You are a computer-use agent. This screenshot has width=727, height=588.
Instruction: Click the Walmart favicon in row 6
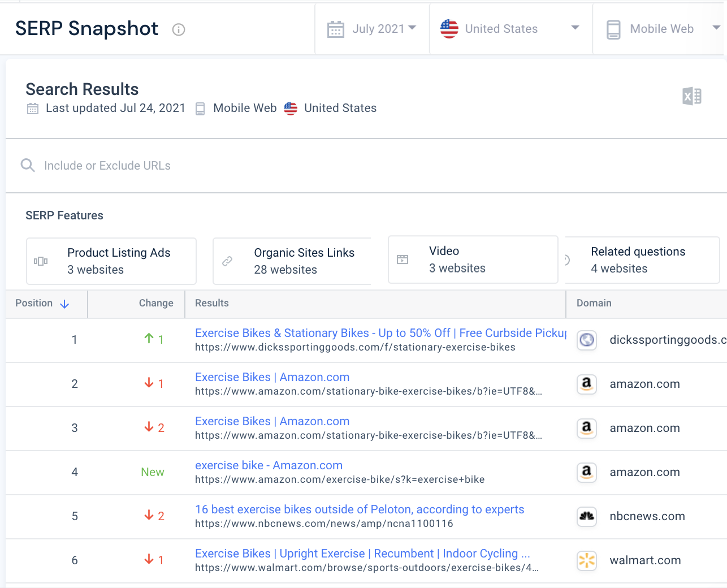[587, 560]
